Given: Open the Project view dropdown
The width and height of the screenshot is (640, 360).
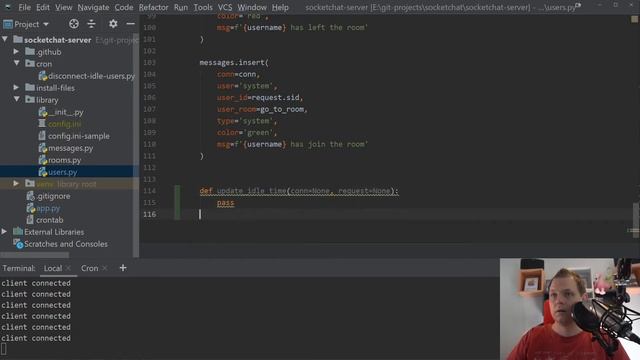Looking at the screenshot, I should point(26,24).
